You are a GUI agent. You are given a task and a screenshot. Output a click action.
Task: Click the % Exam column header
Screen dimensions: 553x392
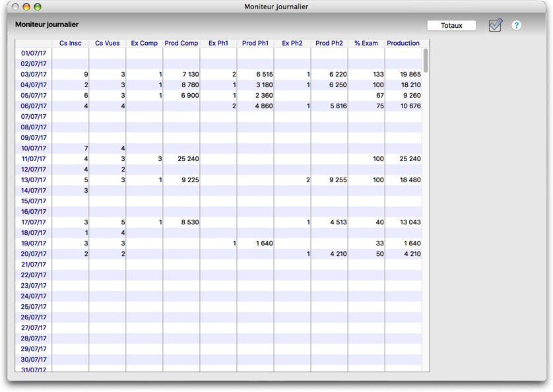point(366,43)
